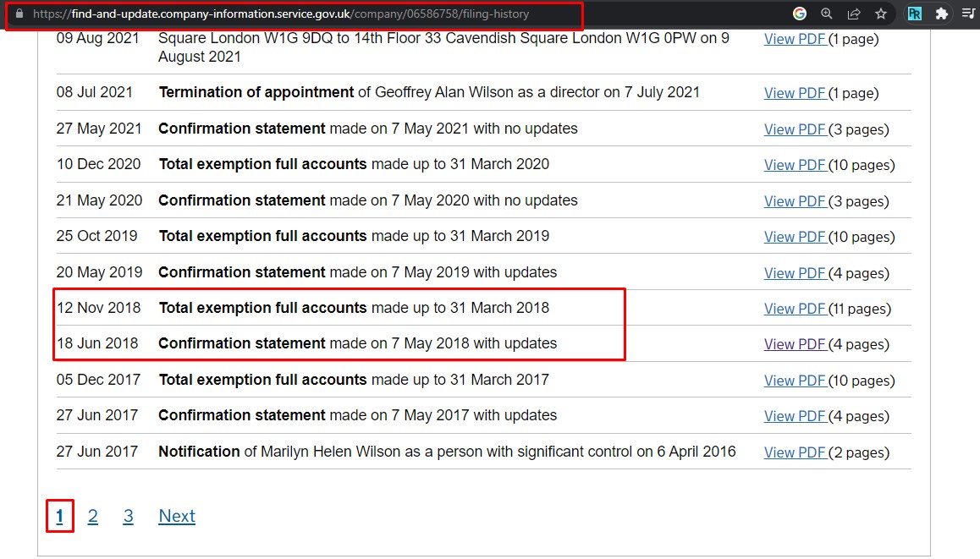
Task: Select the date '10 Dec 2020'
Action: click(98, 164)
